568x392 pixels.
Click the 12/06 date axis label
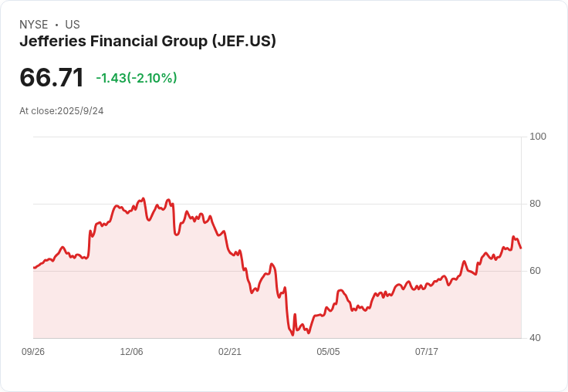(x=131, y=352)
